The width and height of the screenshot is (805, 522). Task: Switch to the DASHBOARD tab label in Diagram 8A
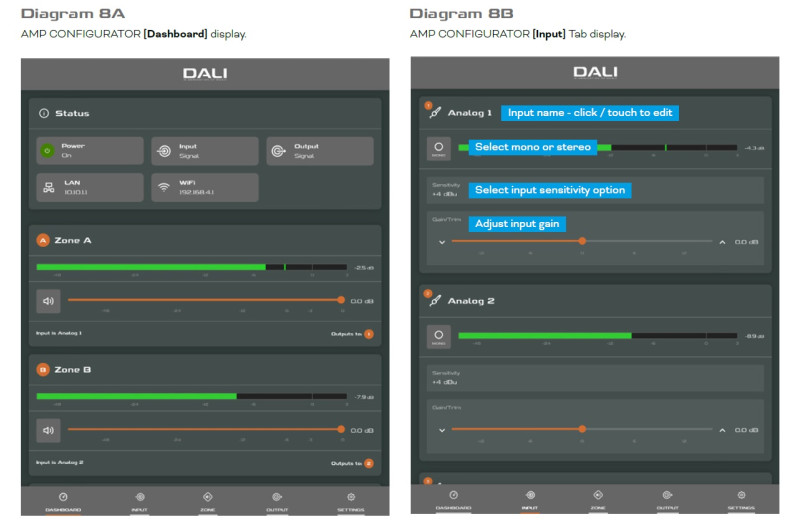tap(63, 510)
